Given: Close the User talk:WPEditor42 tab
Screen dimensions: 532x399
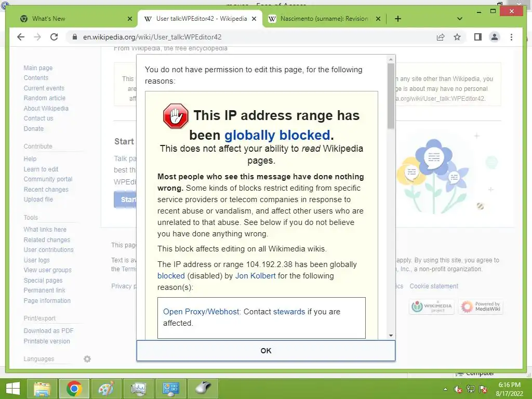Looking at the screenshot, I should click(x=254, y=19).
